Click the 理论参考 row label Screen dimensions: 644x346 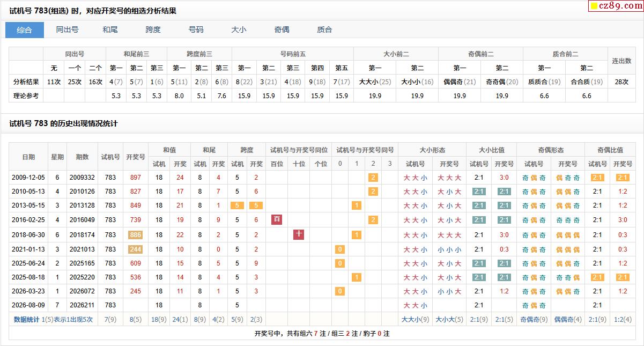pyautogui.click(x=26, y=96)
